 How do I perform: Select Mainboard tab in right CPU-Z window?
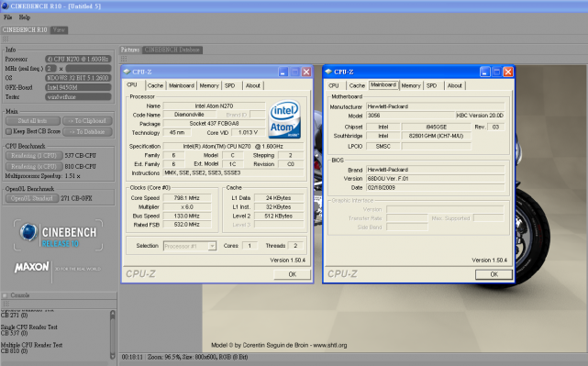pyautogui.click(x=383, y=85)
